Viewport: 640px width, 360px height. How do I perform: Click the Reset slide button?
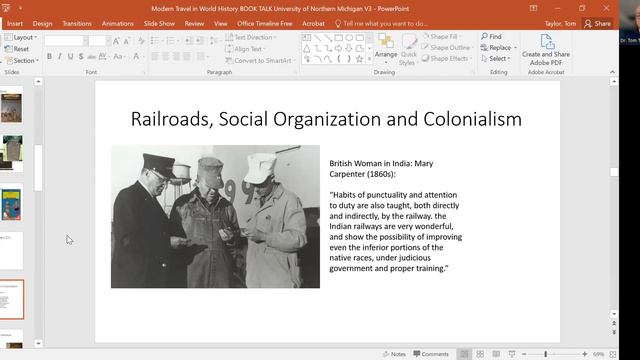17,49
